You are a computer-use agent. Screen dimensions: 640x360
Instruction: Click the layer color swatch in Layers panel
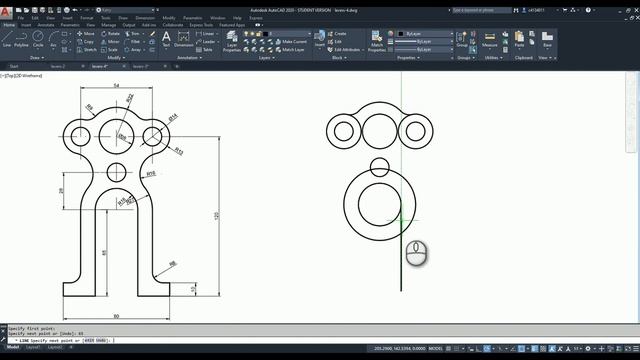tap(265, 33)
